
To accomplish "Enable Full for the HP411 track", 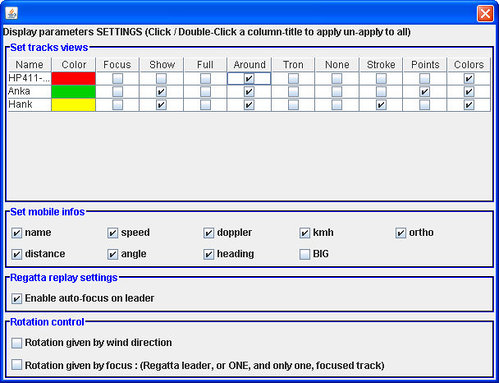I will click(205, 79).
